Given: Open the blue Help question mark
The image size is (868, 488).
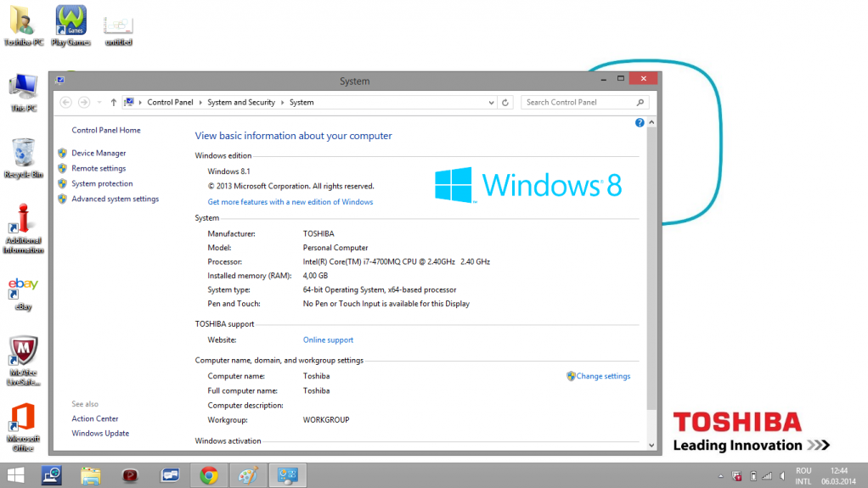Looking at the screenshot, I should click(x=640, y=123).
